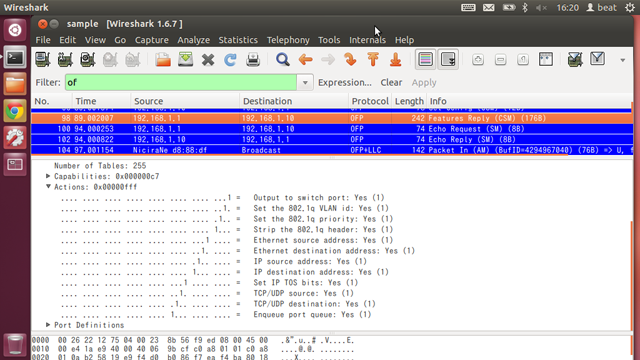Start a new live capture icon
The width and height of the screenshot is (640, 360).
click(x=87, y=60)
